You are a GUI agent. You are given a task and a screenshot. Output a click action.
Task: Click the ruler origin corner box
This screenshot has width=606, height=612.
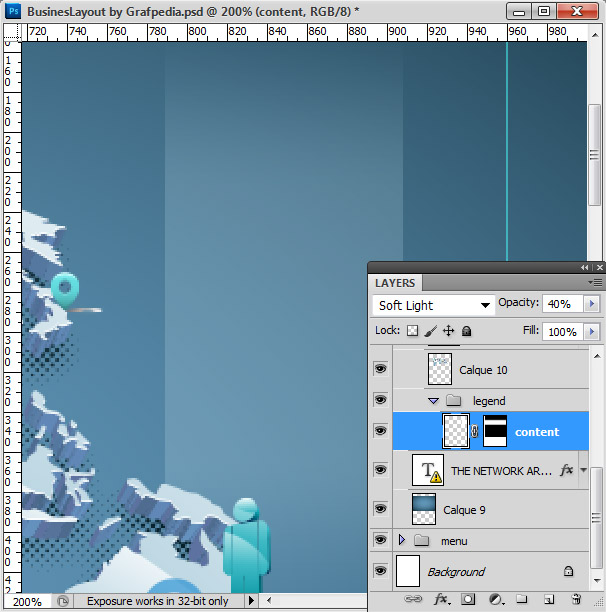pyautogui.click(x=12, y=32)
